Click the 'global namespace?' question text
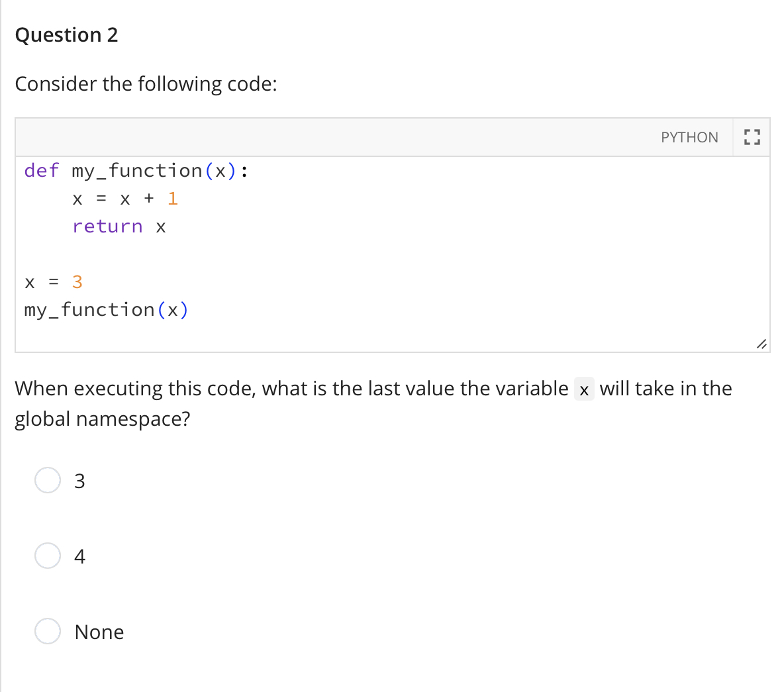 (102, 419)
